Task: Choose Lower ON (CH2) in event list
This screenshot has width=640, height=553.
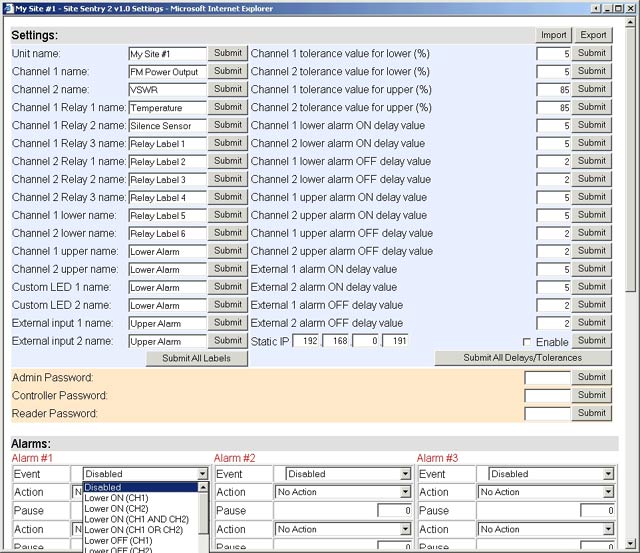Action: coord(141,509)
